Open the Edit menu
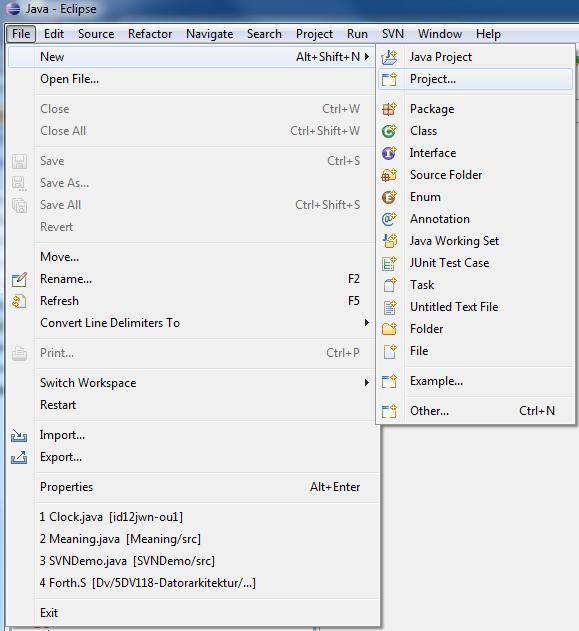The height and width of the screenshot is (631, 579). coord(54,34)
